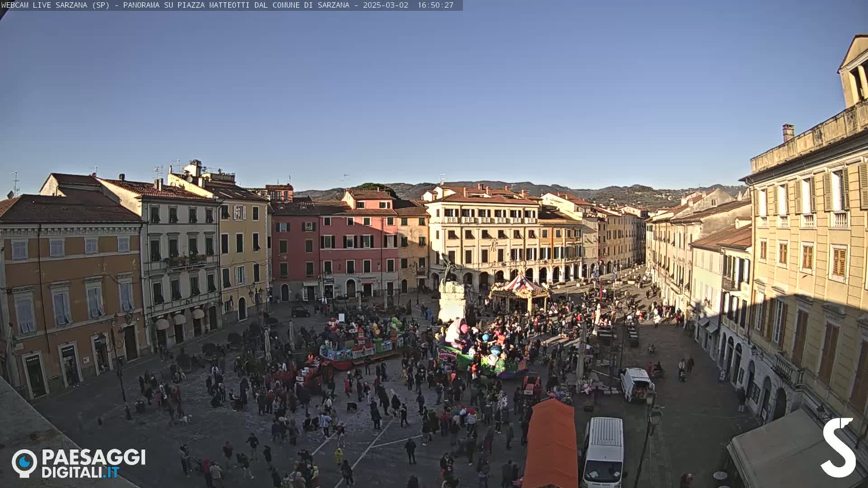
Task: Click the date stamp 2025-03-02
Action: pos(385,5)
